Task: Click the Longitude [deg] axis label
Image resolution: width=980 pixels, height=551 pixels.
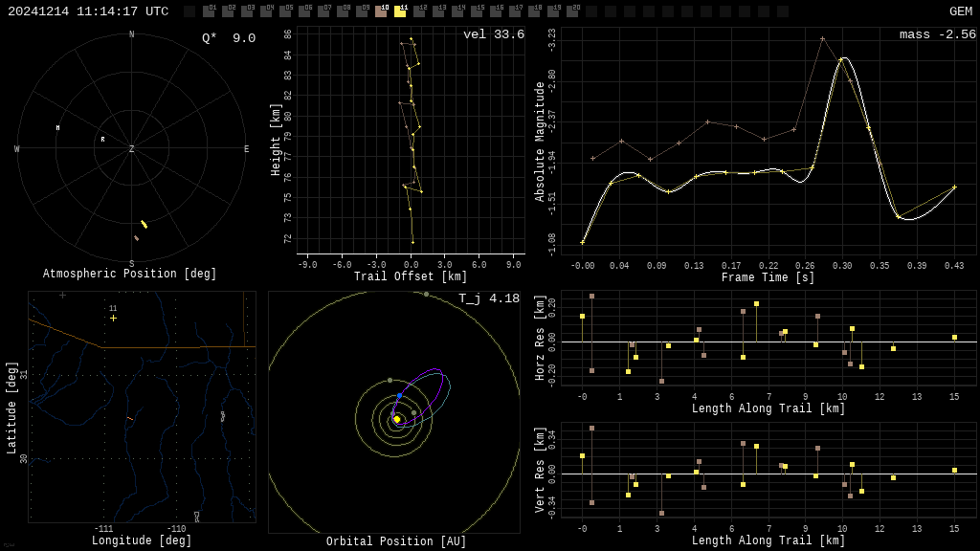Action: pos(142,540)
